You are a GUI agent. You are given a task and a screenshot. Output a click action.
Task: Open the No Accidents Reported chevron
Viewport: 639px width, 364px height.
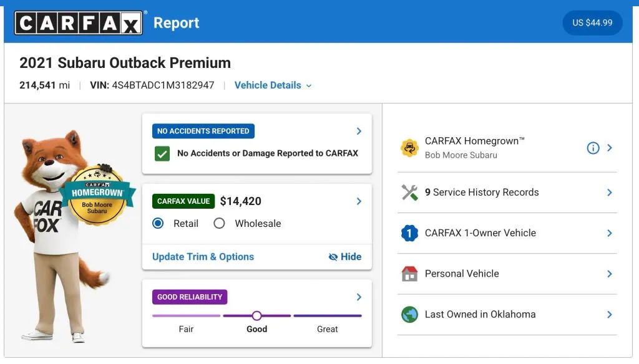click(x=359, y=131)
